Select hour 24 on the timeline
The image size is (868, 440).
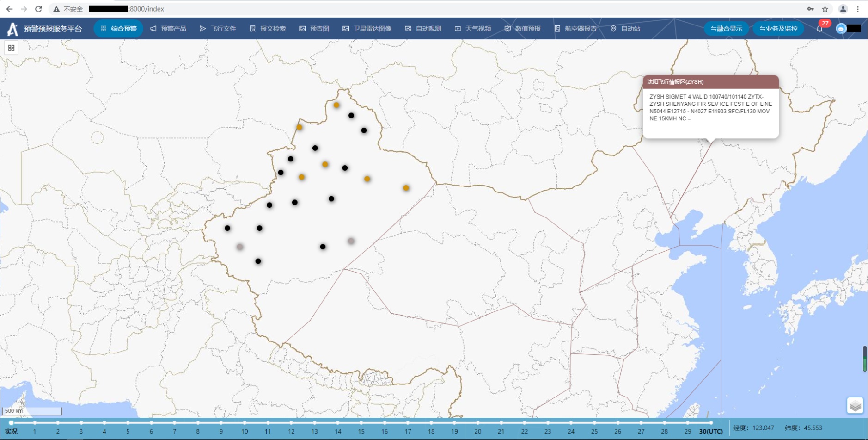coord(571,423)
